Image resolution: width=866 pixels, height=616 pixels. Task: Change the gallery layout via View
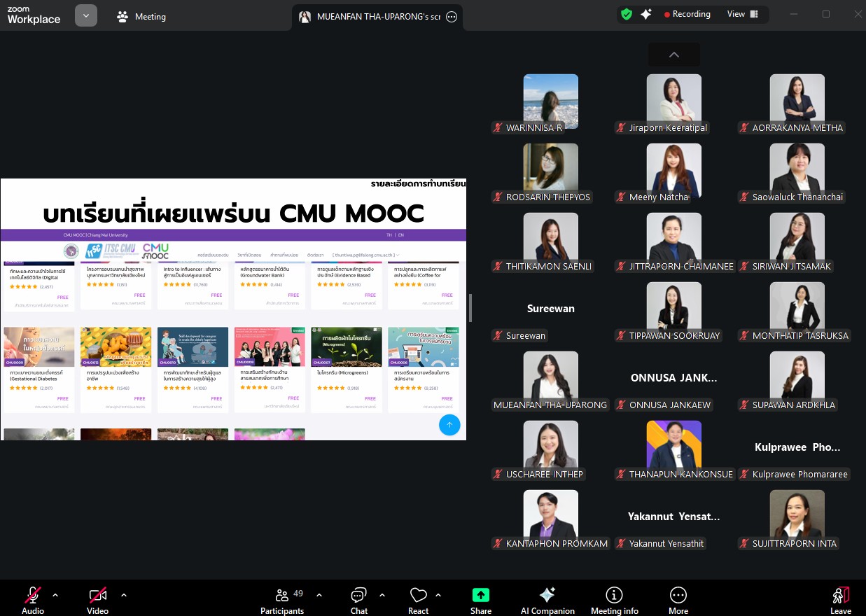[742, 14]
